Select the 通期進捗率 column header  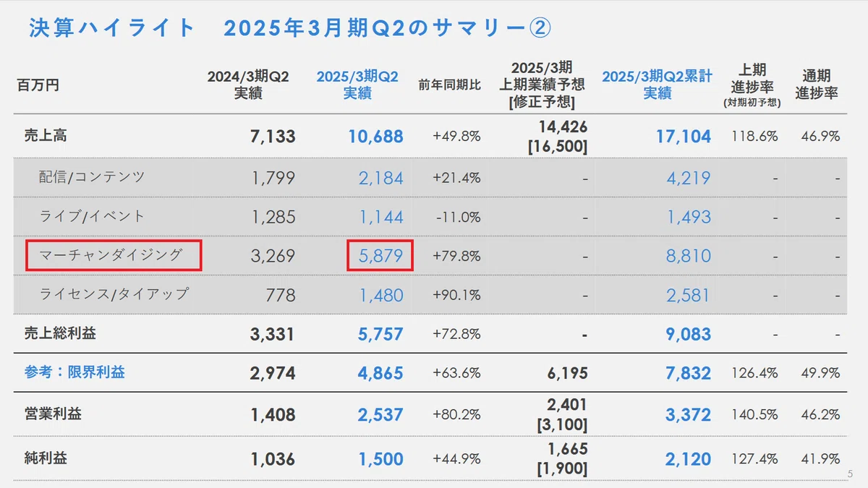coord(817,85)
